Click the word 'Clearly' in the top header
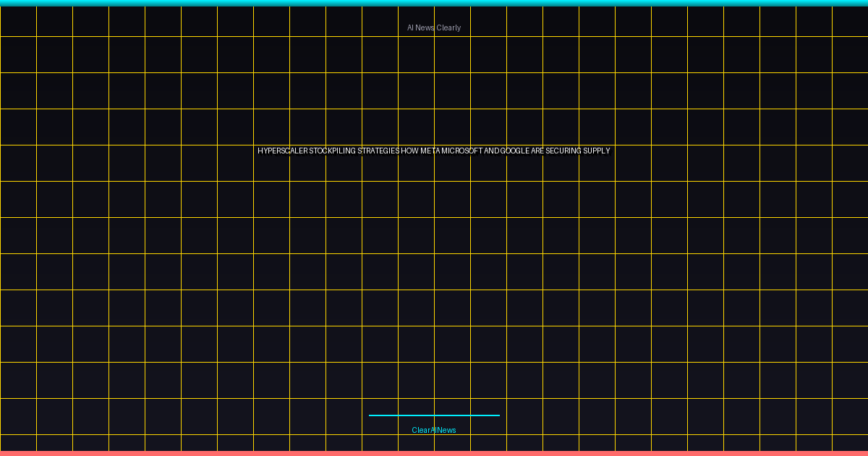The image size is (868, 456). (448, 28)
